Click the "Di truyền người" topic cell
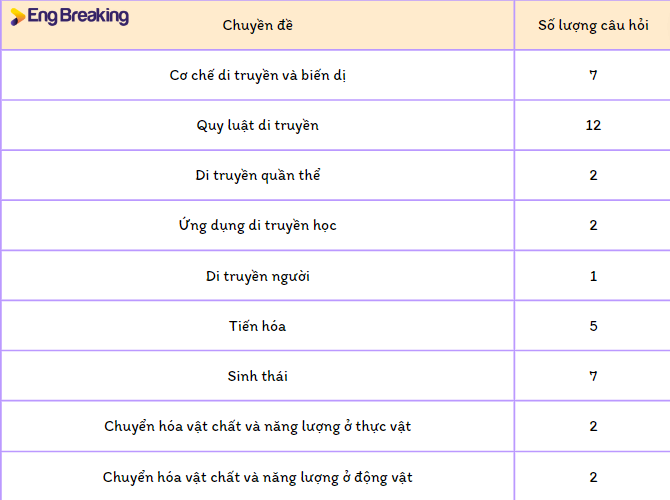 pos(258,276)
